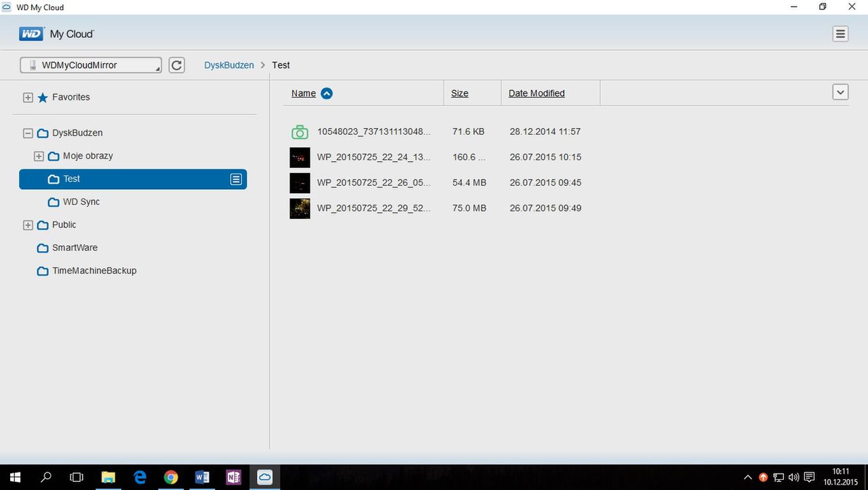
Task: Open Word from the taskbar
Action: pyautogui.click(x=202, y=477)
